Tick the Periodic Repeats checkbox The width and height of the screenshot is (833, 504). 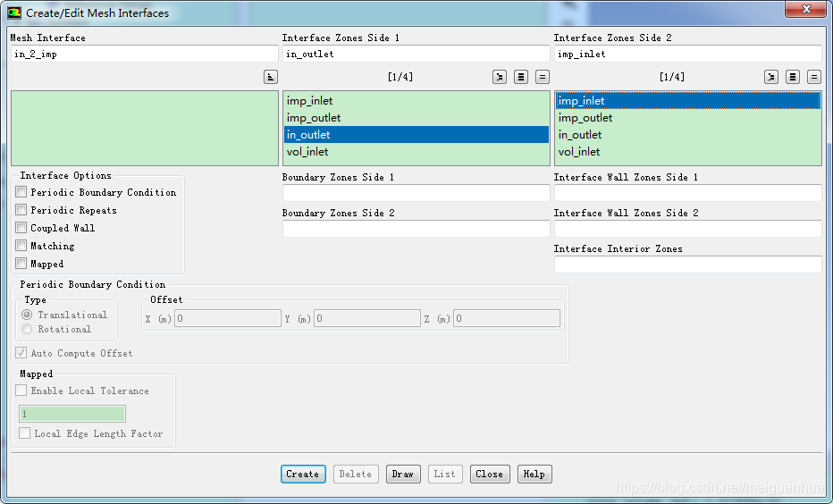pyautogui.click(x=21, y=210)
